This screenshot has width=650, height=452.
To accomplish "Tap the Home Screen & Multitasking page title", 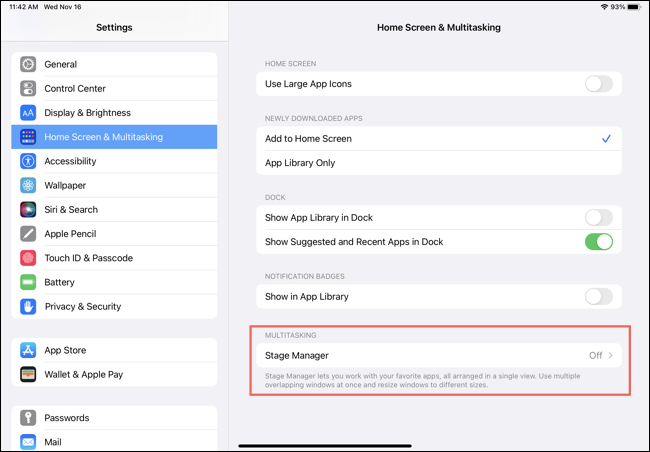I will (439, 27).
